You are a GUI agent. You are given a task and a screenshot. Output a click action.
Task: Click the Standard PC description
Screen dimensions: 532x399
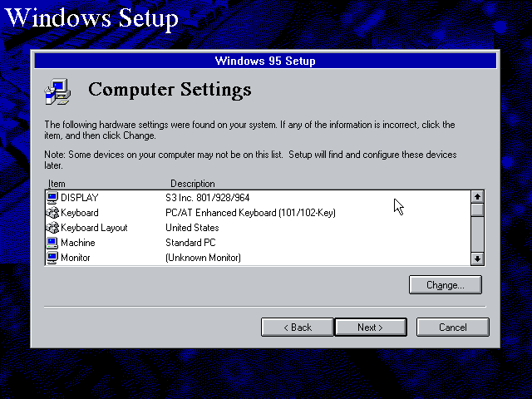tap(190, 243)
